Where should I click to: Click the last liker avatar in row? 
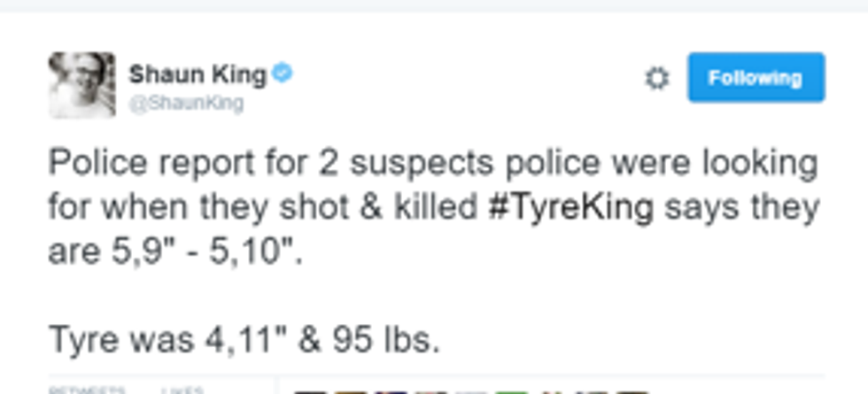coord(631,390)
